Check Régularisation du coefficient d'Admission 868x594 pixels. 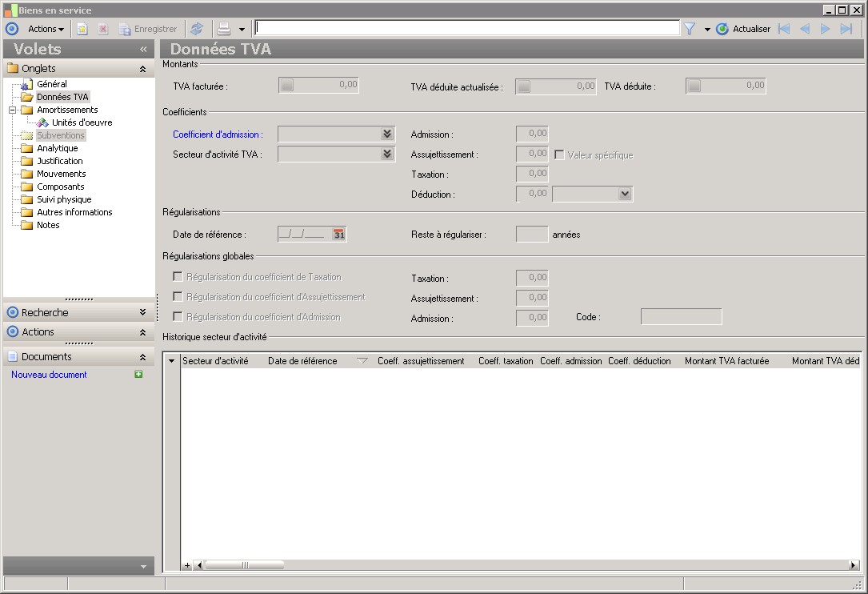(x=178, y=317)
